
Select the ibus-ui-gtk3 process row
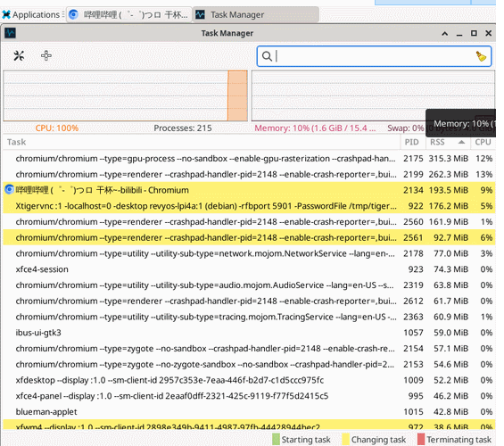pyautogui.click(x=249, y=333)
